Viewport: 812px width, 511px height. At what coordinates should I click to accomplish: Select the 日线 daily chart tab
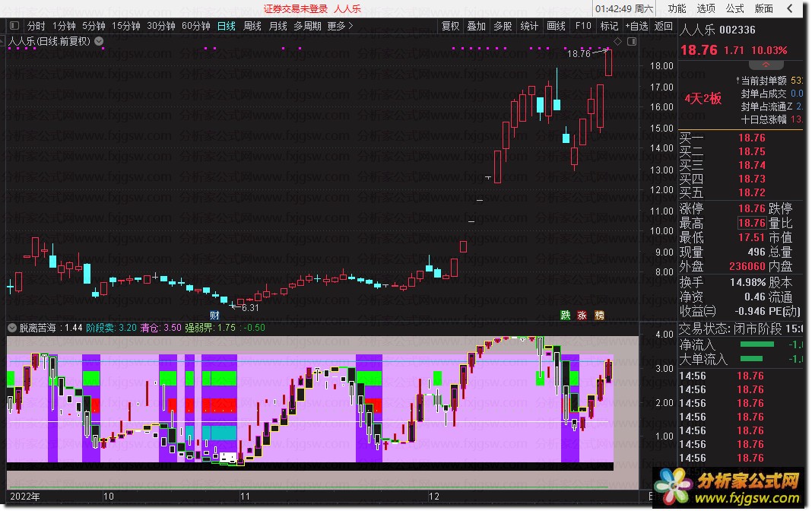tap(227, 25)
